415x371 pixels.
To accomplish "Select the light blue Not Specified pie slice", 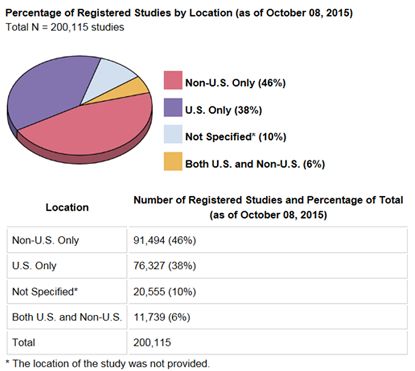I will point(107,78).
